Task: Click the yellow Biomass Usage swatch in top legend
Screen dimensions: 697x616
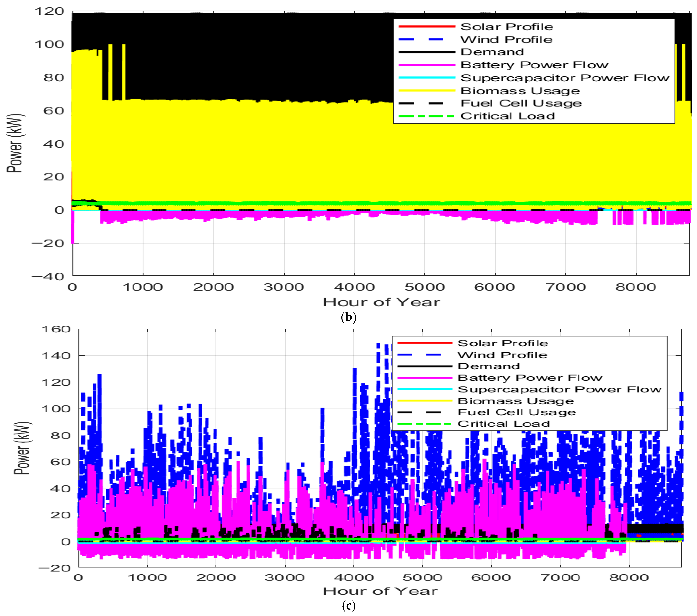Action: [427, 91]
